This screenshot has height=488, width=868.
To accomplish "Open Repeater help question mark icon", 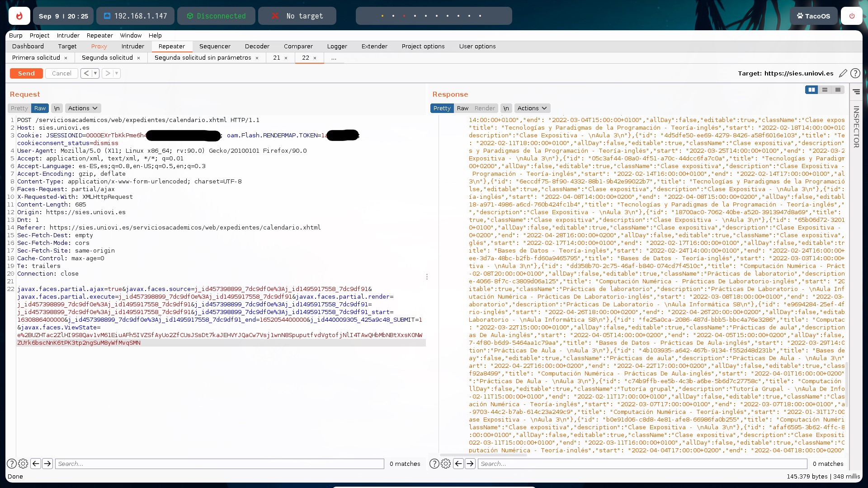I will point(855,73).
